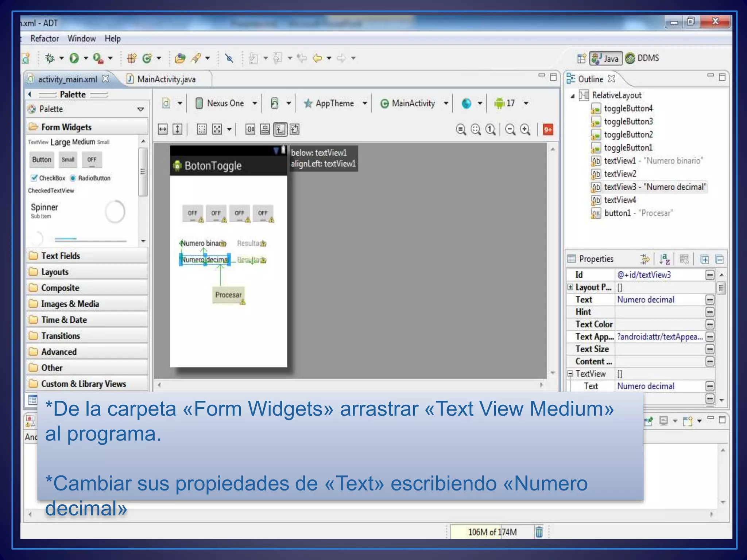The image size is (747, 560).
Task: Edit the Id property ellipsis button
Action: click(709, 275)
